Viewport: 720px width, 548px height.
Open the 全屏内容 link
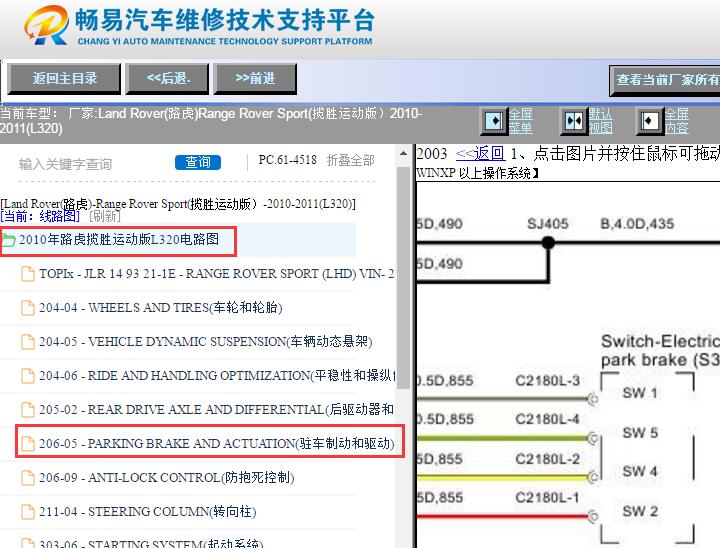(676, 121)
